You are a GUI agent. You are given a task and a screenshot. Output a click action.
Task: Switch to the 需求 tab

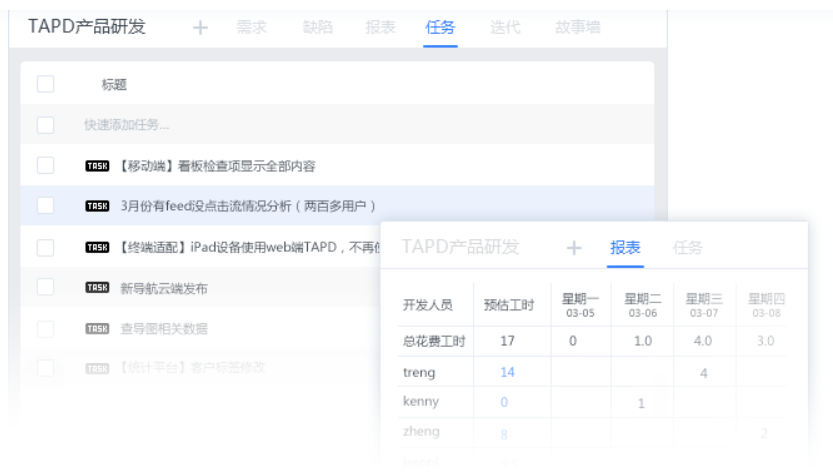tap(252, 28)
